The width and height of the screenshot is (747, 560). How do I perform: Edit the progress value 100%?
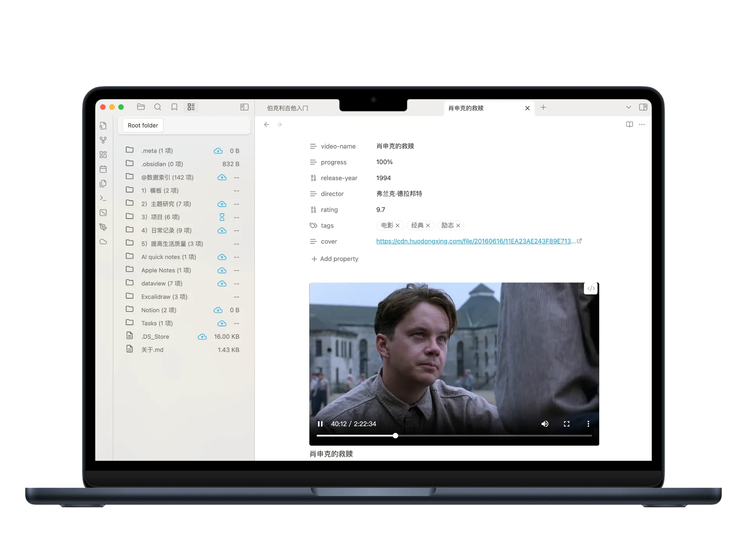click(x=384, y=162)
